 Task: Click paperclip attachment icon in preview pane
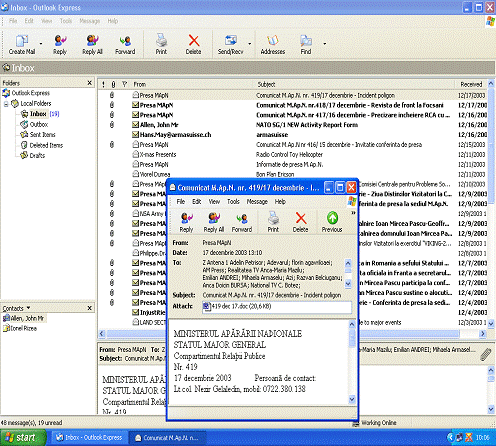coord(486,354)
